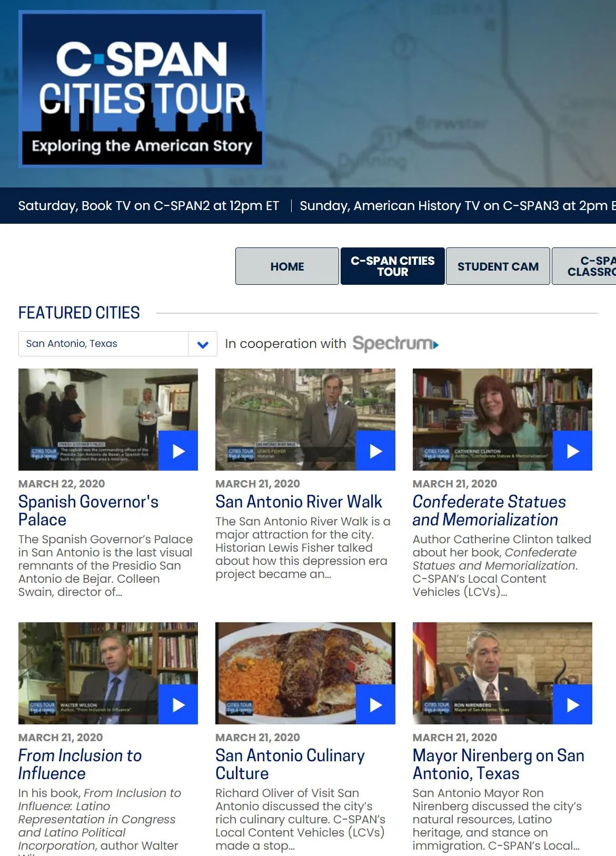Click the FEATURED CITIES heading
This screenshot has width=616, height=856.
coord(79,313)
